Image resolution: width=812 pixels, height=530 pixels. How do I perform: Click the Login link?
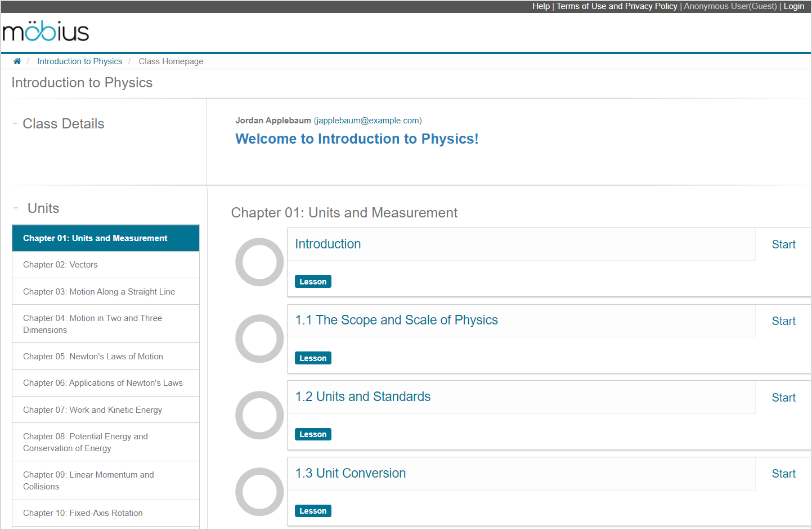point(793,6)
